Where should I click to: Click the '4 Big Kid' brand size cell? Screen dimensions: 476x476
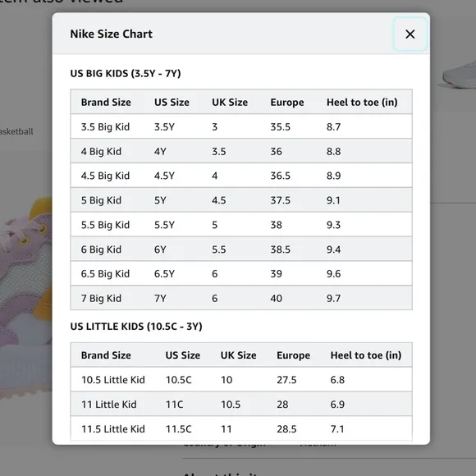(101, 151)
